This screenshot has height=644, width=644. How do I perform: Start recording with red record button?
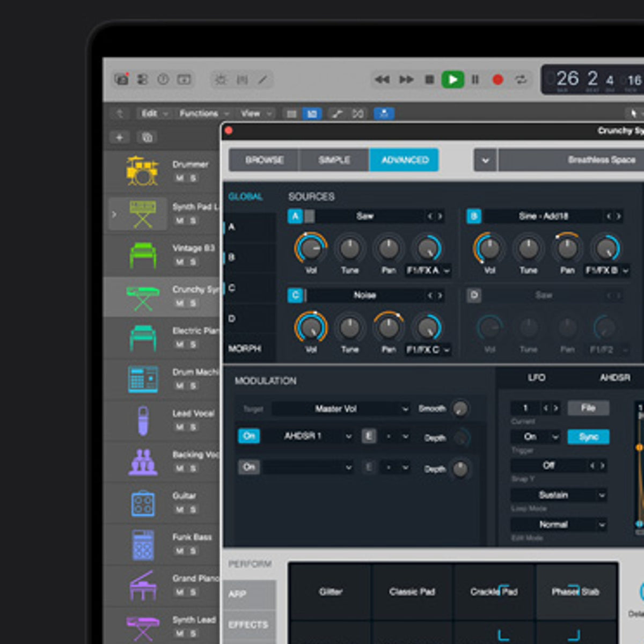(497, 79)
